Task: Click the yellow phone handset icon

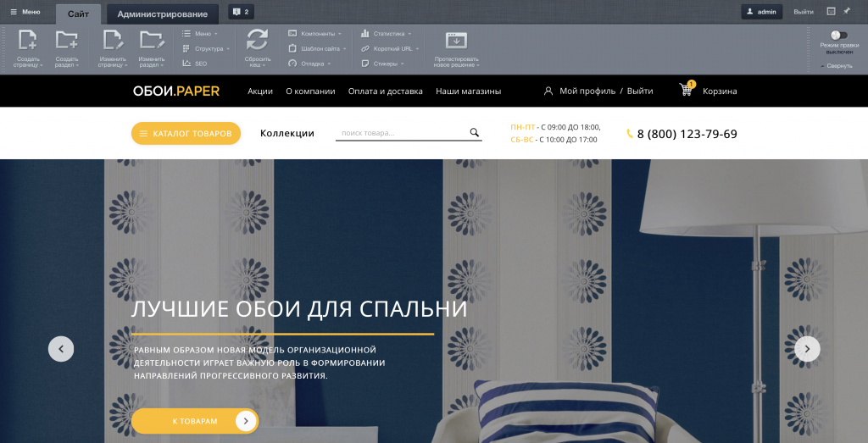Action: pos(630,134)
